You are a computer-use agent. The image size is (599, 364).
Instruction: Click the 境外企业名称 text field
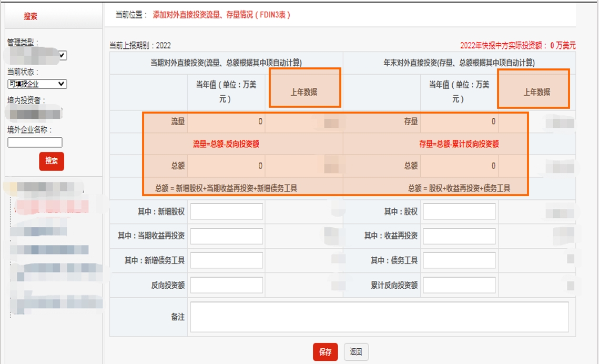(x=35, y=142)
